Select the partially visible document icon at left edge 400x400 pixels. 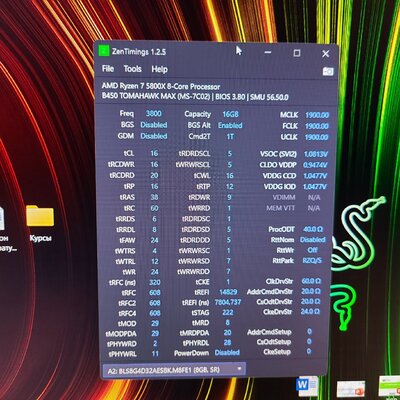pos(2,218)
